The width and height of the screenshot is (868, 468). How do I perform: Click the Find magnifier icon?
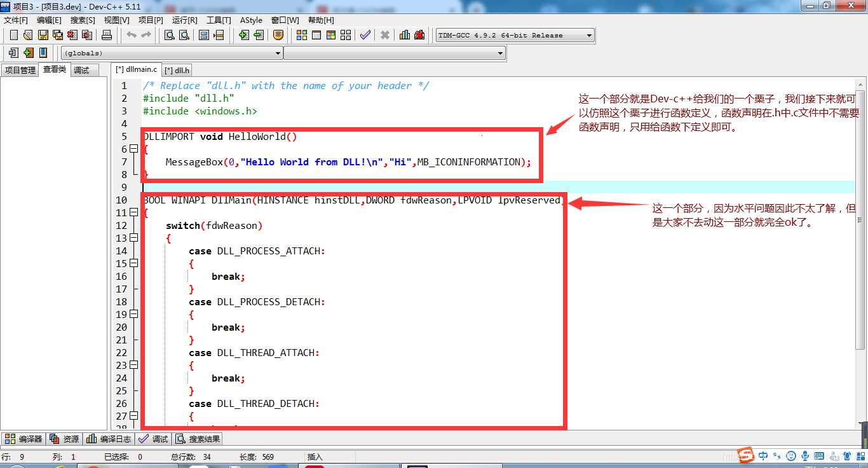[170, 35]
